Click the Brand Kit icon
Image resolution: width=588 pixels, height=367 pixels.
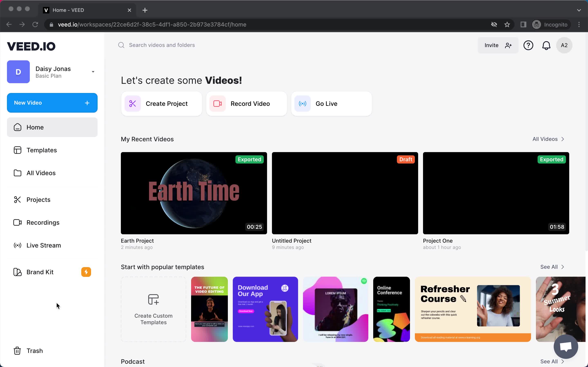(x=17, y=271)
